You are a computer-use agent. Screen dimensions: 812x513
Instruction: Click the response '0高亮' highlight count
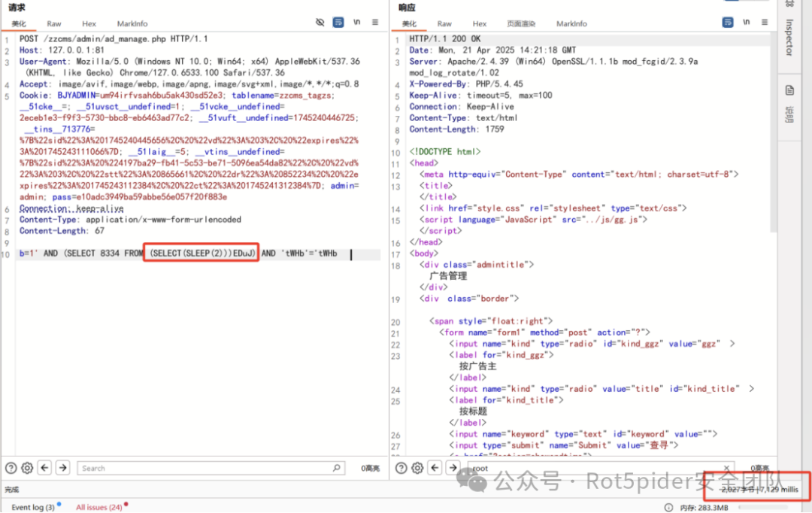pos(759,468)
